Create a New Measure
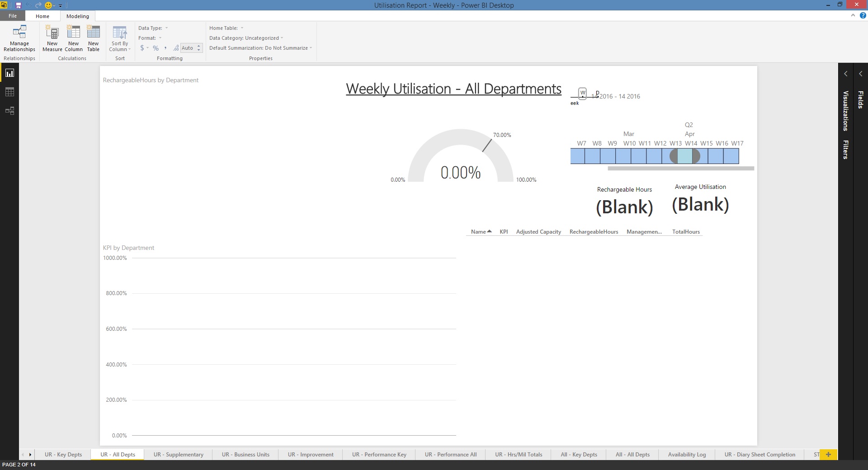The height and width of the screenshot is (470, 868). 52,39
